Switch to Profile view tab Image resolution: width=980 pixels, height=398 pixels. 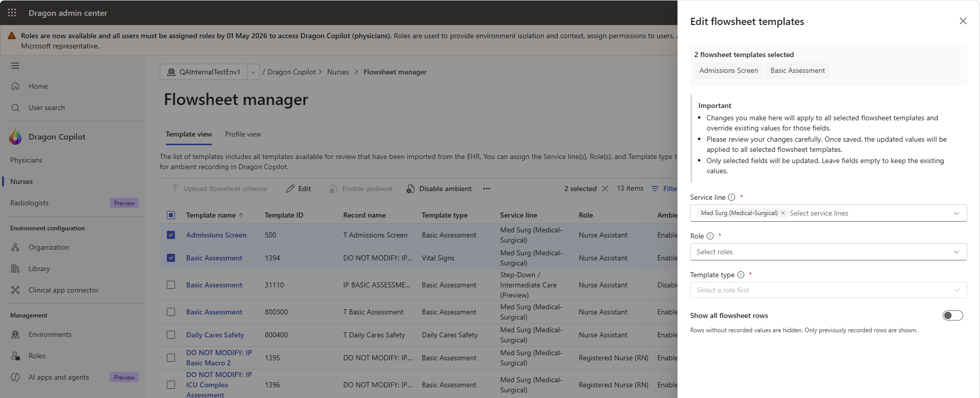[x=243, y=134]
